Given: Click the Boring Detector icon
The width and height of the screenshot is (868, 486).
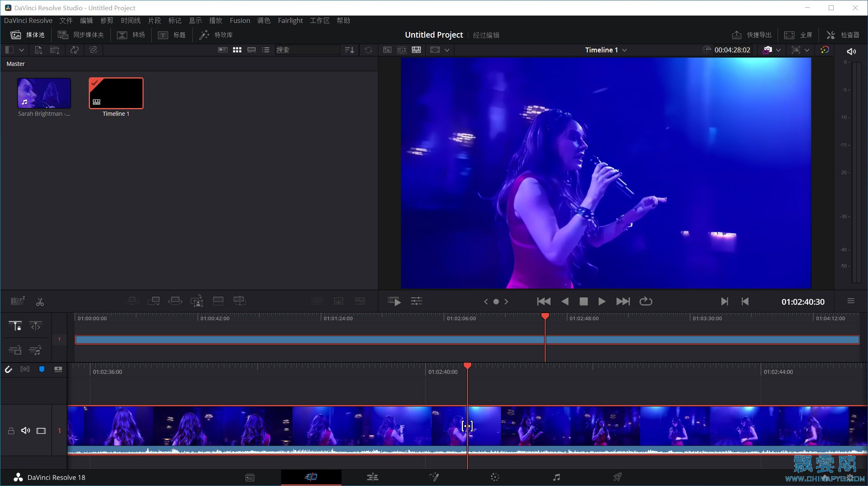Looking at the screenshot, I should [x=18, y=301].
